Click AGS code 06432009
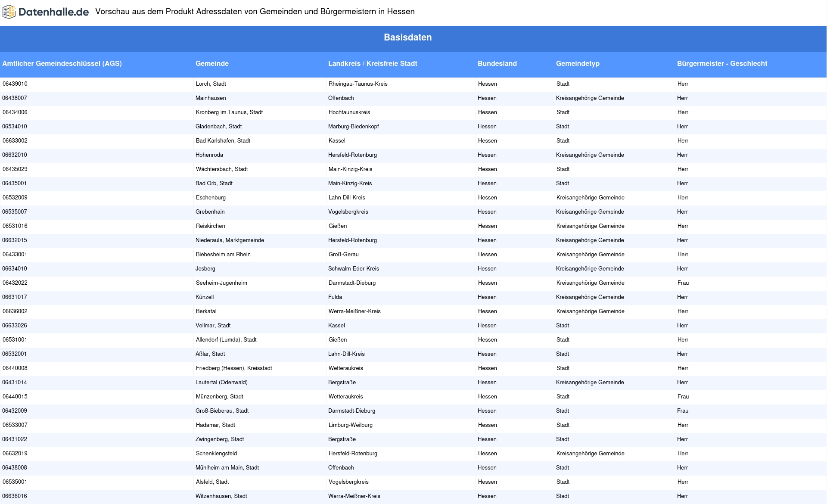Image resolution: width=827 pixels, height=504 pixels. [x=15, y=411]
